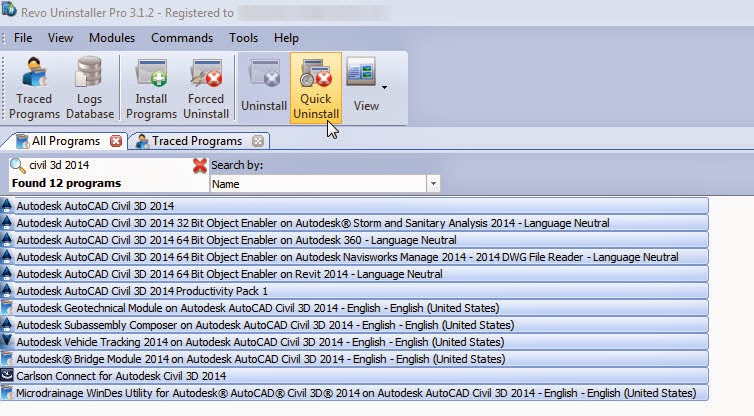Select Civil 3D 2014 Productivity Pack 1 row
Viewport: 754px width, 416px height.
(354, 291)
